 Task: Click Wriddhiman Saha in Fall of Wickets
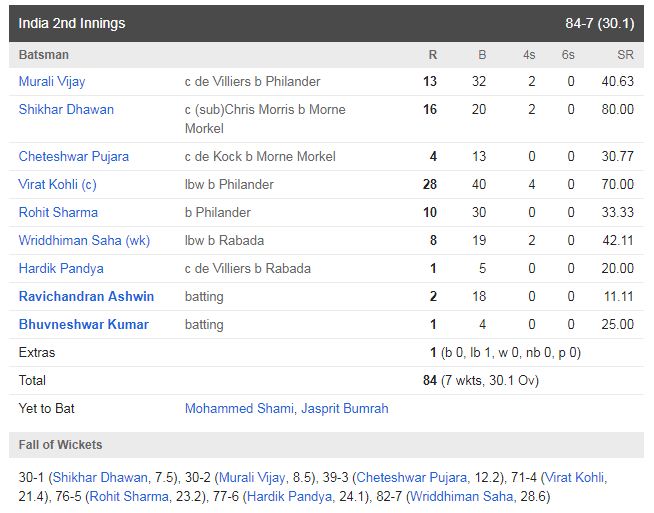tap(462, 496)
